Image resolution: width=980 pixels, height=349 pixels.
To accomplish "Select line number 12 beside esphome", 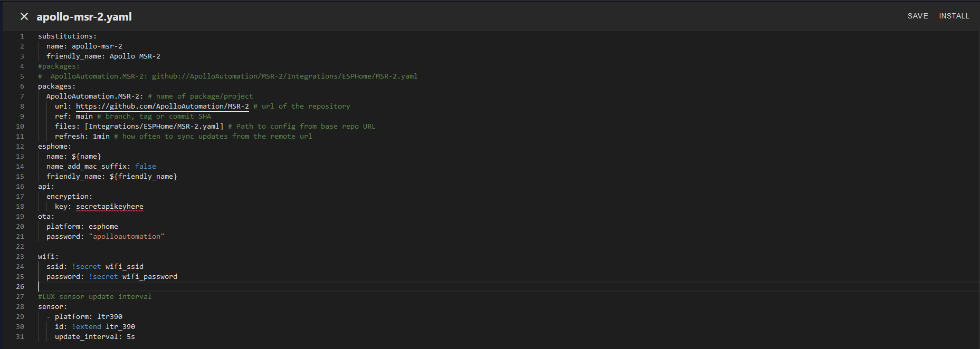I will 20,147.
